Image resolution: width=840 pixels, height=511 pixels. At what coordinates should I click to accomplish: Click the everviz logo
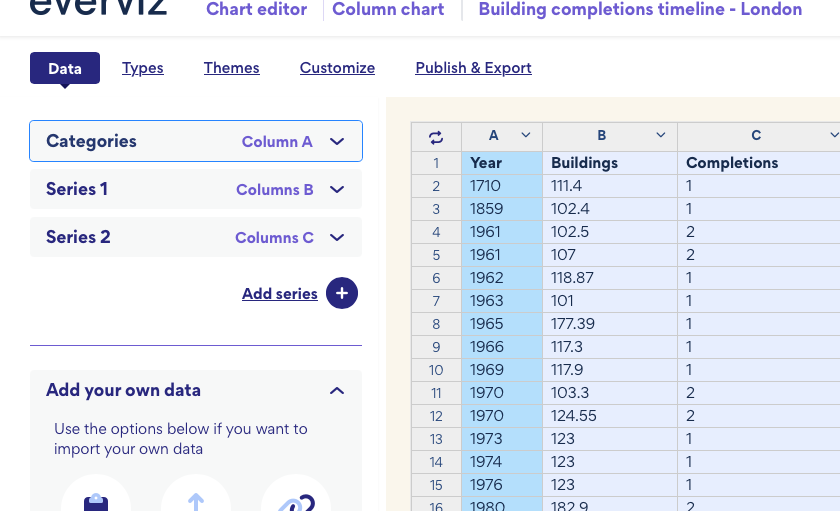[98, 8]
